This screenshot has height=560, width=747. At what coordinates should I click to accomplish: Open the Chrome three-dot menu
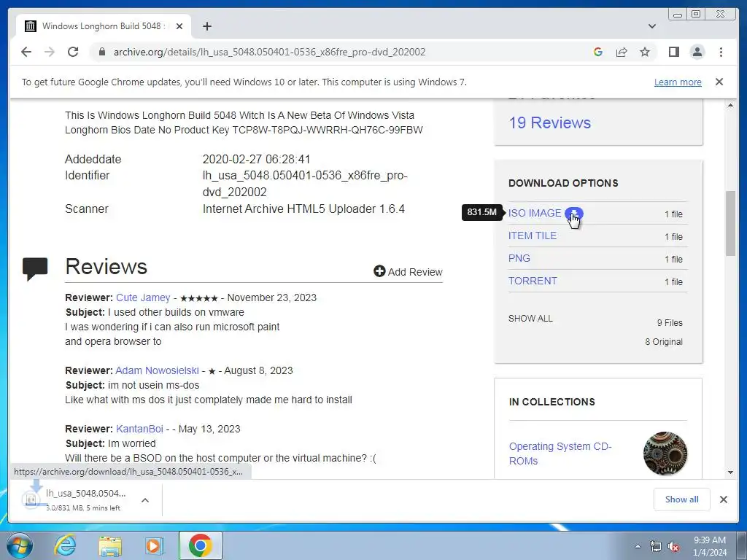(x=721, y=52)
